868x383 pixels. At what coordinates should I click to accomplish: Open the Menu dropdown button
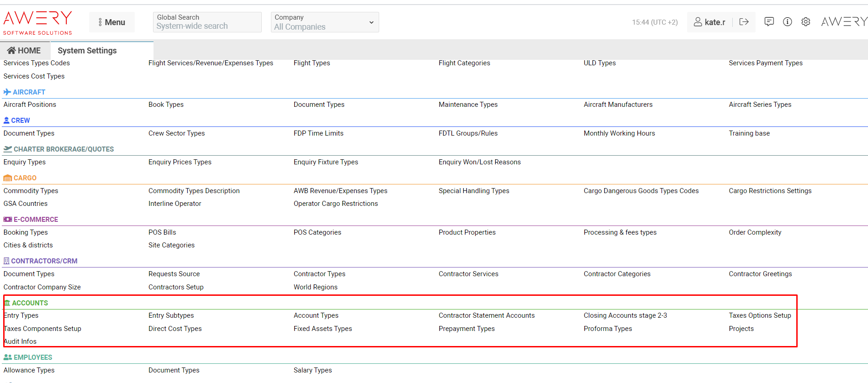tap(112, 22)
